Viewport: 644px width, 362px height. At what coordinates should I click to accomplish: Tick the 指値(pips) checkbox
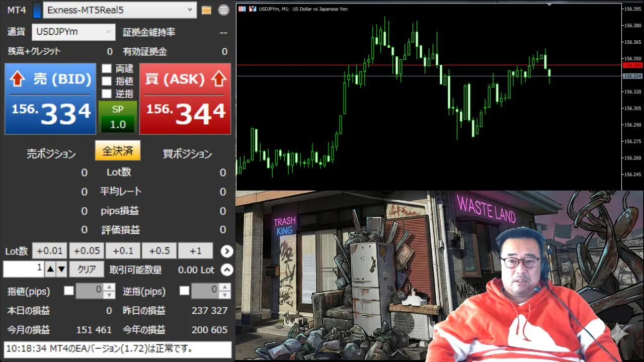pos(69,291)
